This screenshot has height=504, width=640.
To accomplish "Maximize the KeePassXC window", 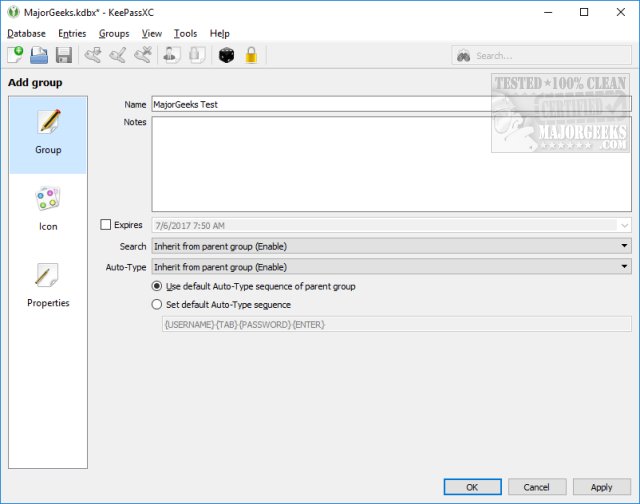I will tap(584, 12).
